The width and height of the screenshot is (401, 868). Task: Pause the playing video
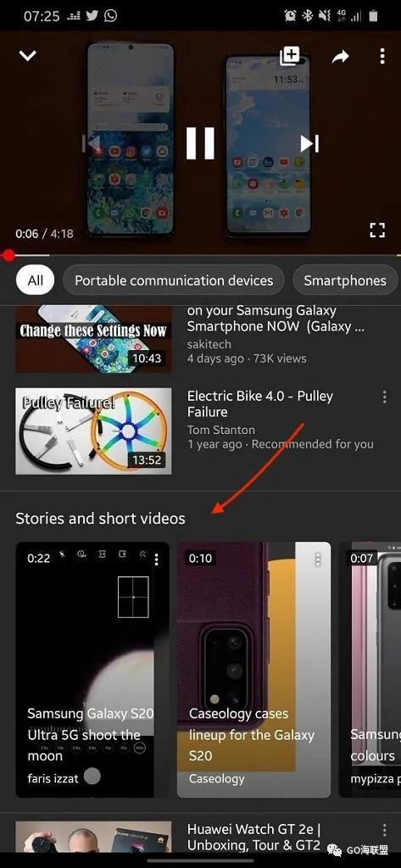200,143
